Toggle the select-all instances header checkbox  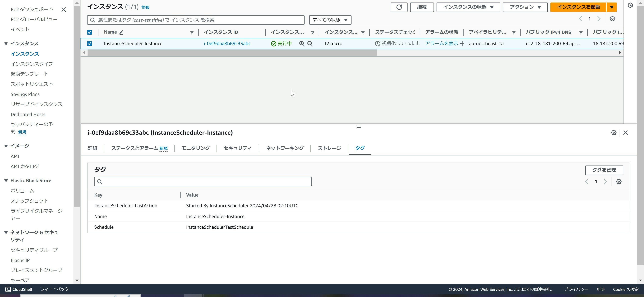(x=90, y=32)
